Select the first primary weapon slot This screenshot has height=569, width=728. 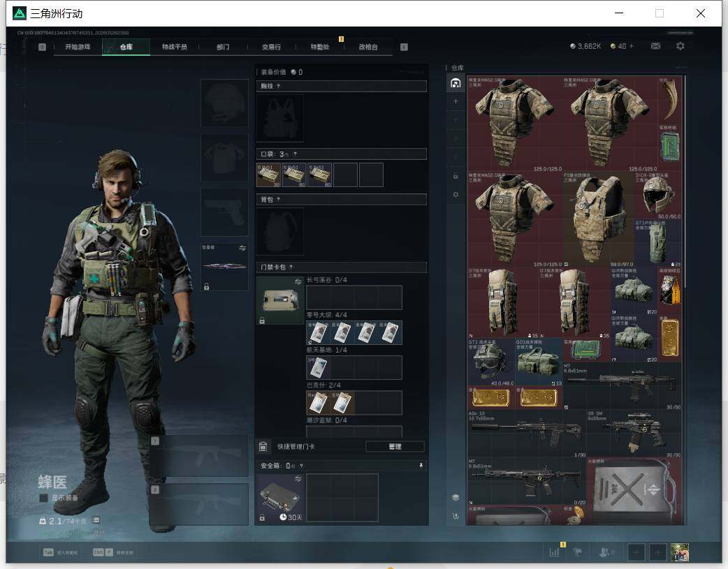(x=198, y=455)
